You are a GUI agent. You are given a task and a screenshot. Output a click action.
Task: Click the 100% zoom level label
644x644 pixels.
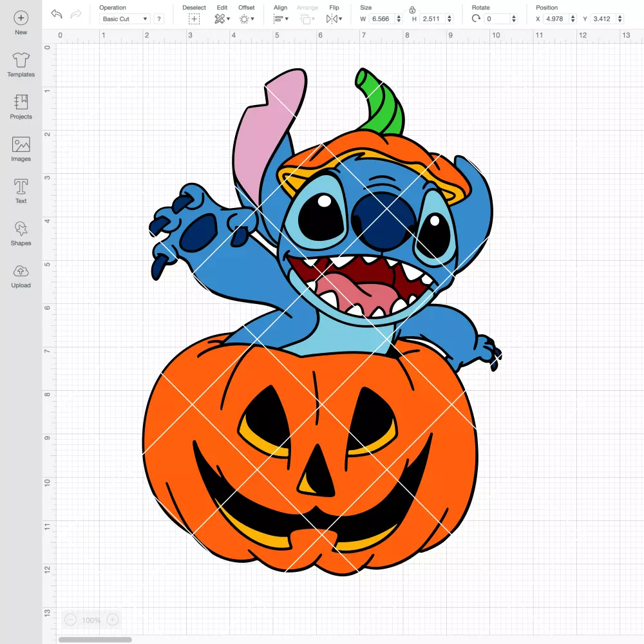pos(91,620)
